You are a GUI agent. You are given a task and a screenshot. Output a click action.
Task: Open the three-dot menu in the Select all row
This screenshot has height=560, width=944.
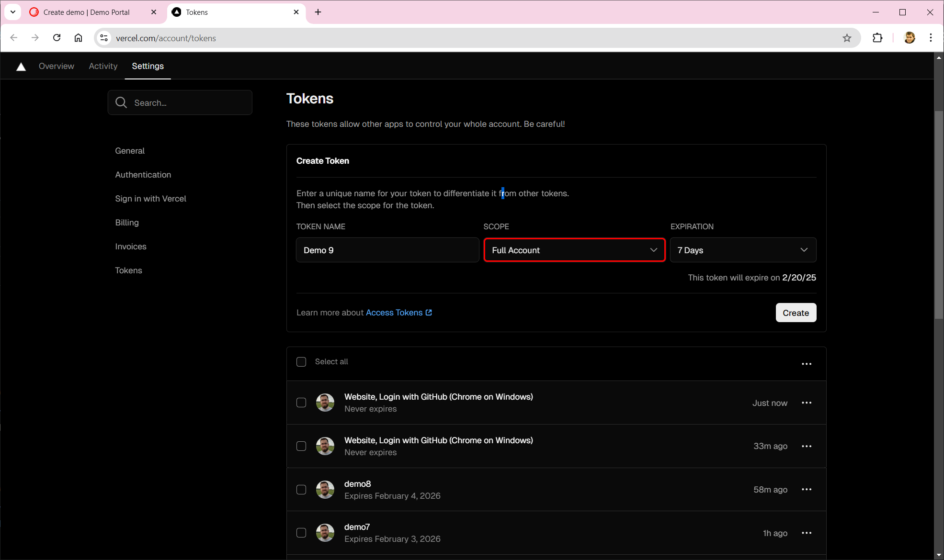(807, 364)
